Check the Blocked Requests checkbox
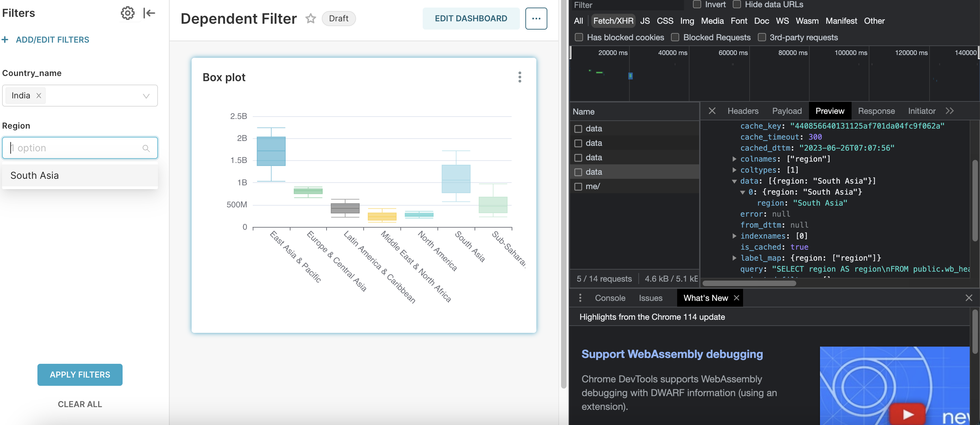Viewport: 980px width, 425px height. (x=675, y=37)
